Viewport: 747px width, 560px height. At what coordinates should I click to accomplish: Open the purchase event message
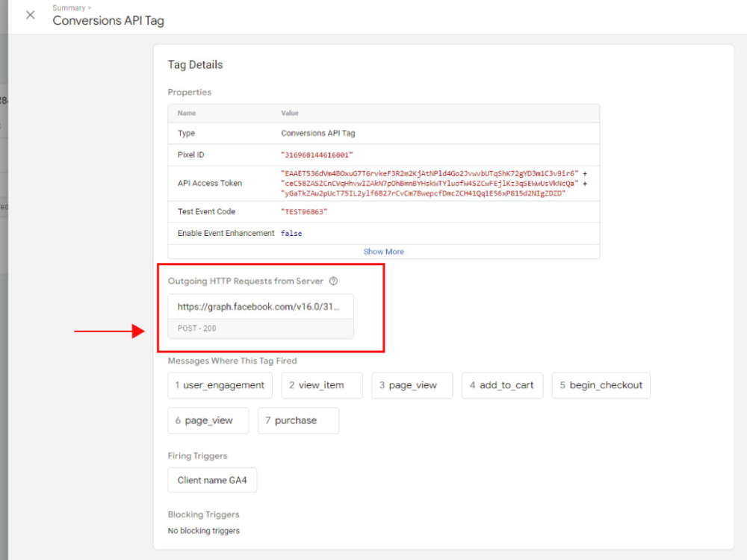[298, 420]
